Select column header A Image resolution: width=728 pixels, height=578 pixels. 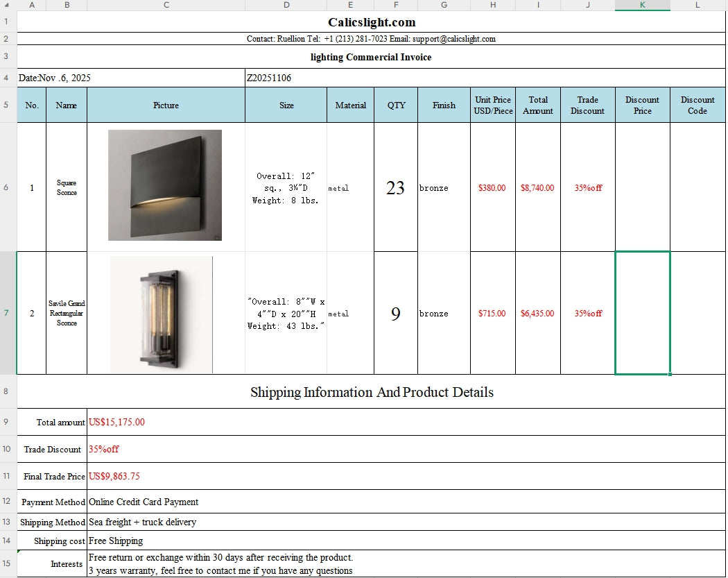[31, 5]
